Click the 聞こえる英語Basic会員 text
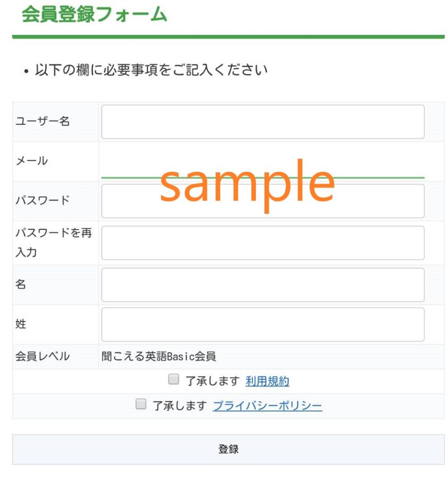448x482 pixels. [159, 357]
